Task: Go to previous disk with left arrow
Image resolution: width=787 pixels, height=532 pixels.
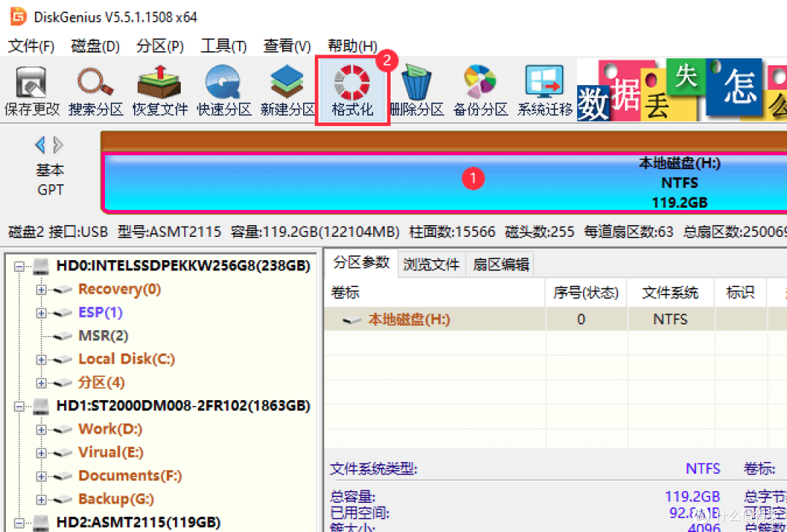Action: point(40,145)
